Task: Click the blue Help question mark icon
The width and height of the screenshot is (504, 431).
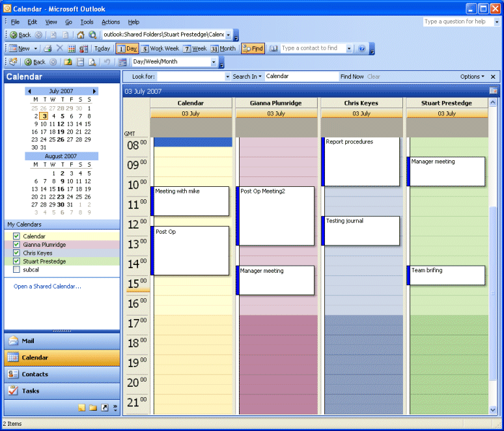Action: pyautogui.click(x=361, y=49)
